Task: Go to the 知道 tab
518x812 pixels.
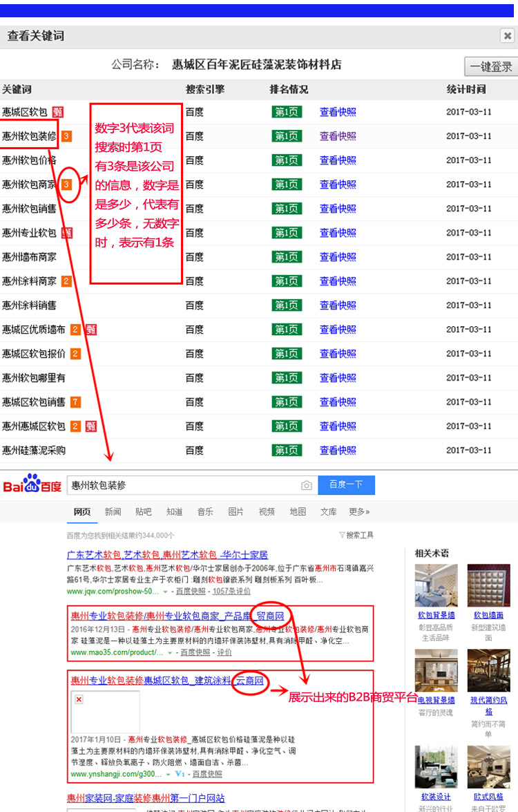Action: (x=174, y=511)
